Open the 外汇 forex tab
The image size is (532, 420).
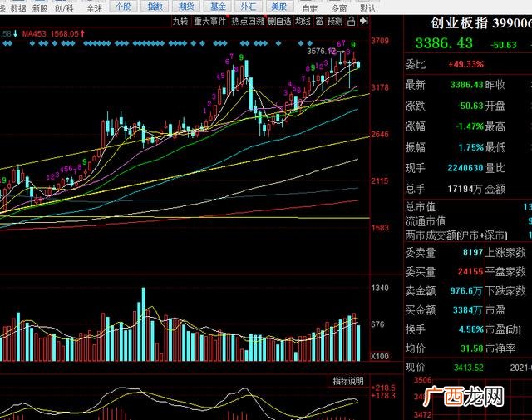pos(249,6)
